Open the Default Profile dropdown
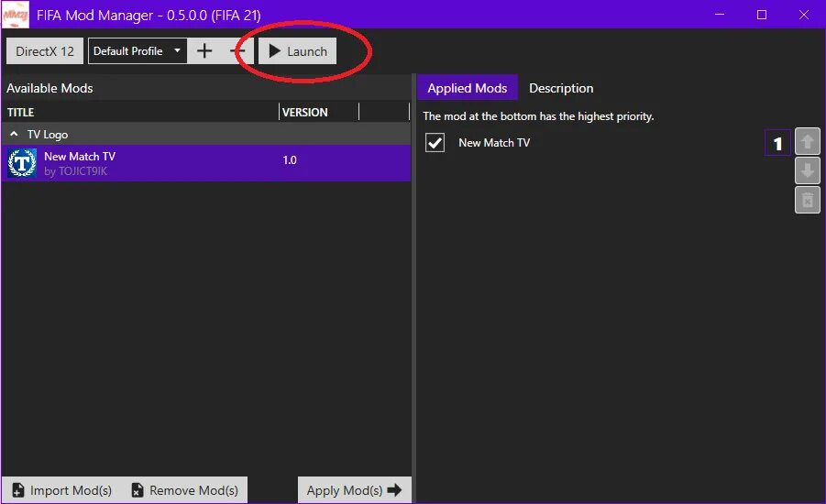The image size is (826, 504). (x=138, y=51)
